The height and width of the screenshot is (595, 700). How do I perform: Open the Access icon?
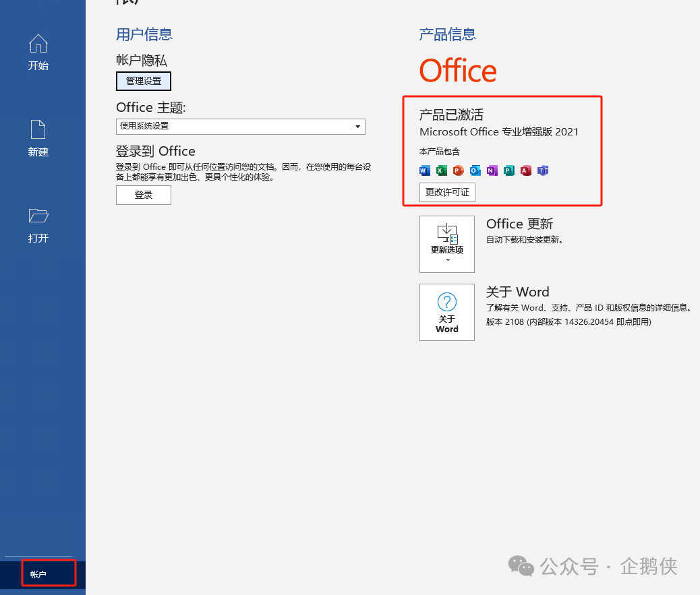pyautogui.click(x=525, y=170)
